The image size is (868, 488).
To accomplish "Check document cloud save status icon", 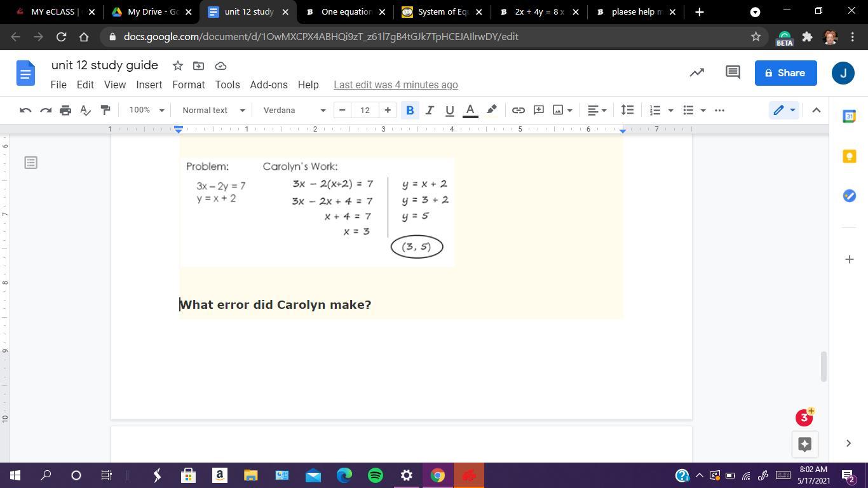I will [221, 65].
